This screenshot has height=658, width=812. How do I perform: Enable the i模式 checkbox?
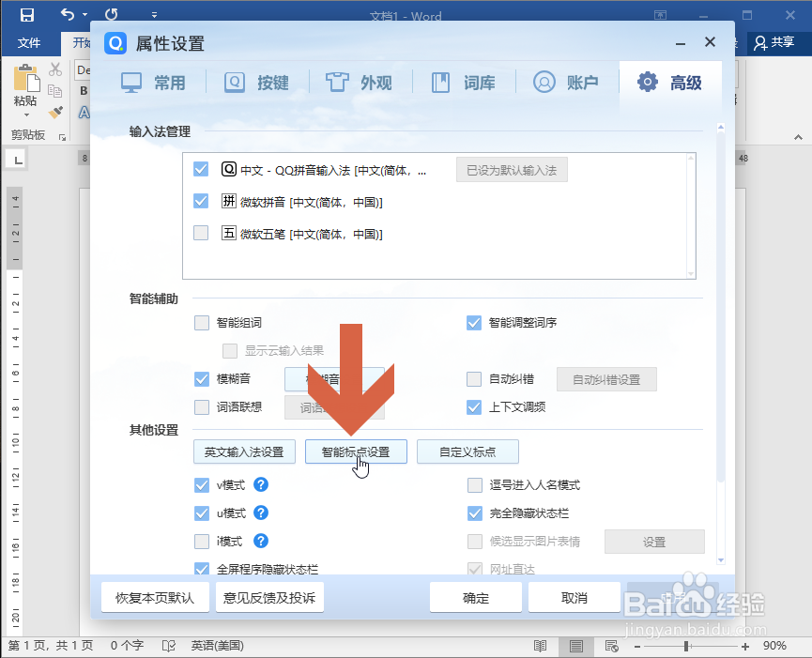click(202, 542)
